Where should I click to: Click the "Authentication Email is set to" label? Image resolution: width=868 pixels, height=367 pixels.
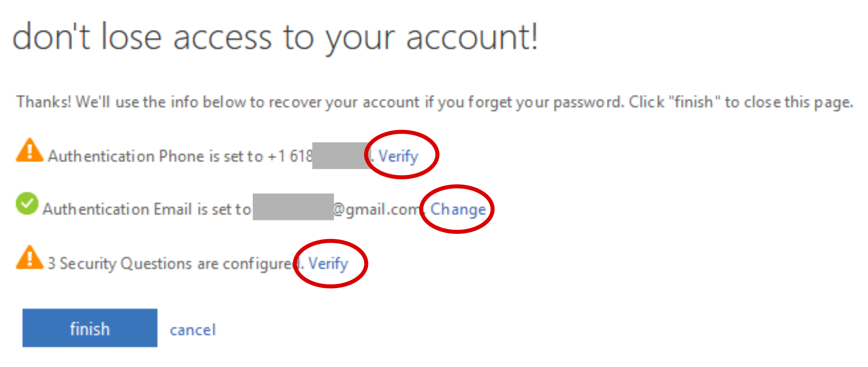coord(147,209)
